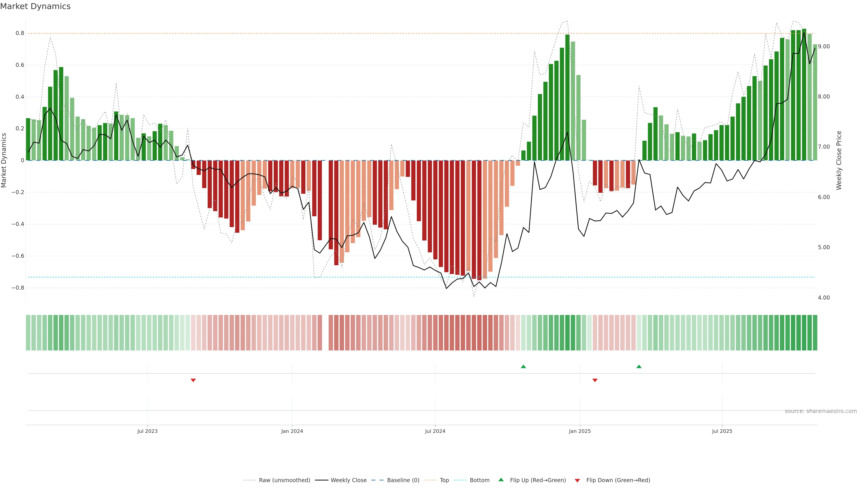
Task: Click red flip-down marker after Jan 2025
Action: 595,380
